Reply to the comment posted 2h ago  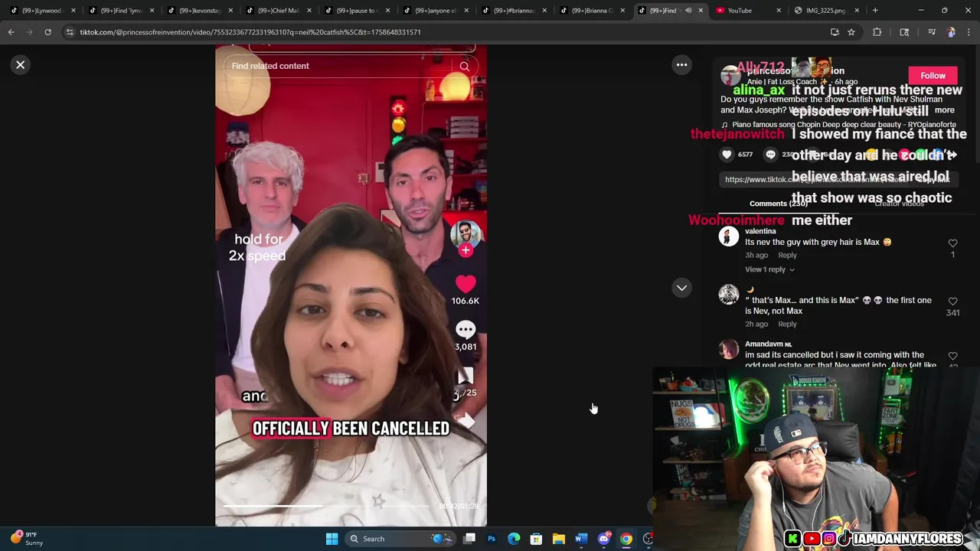click(787, 324)
